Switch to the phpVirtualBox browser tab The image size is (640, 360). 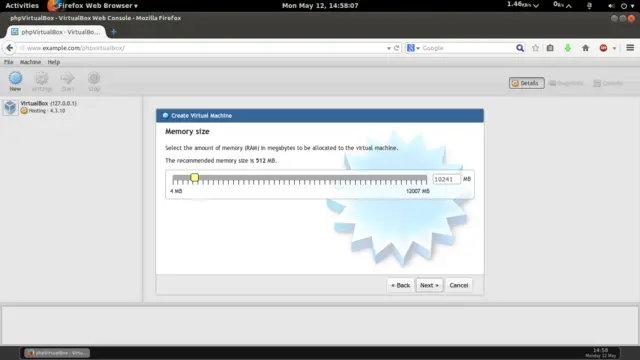56,31
